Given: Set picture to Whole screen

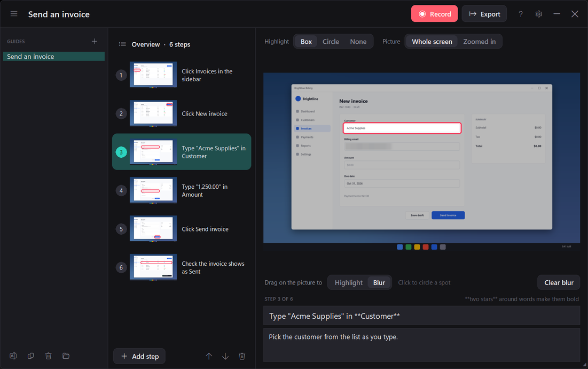Looking at the screenshot, I should [x=432, y=42].
